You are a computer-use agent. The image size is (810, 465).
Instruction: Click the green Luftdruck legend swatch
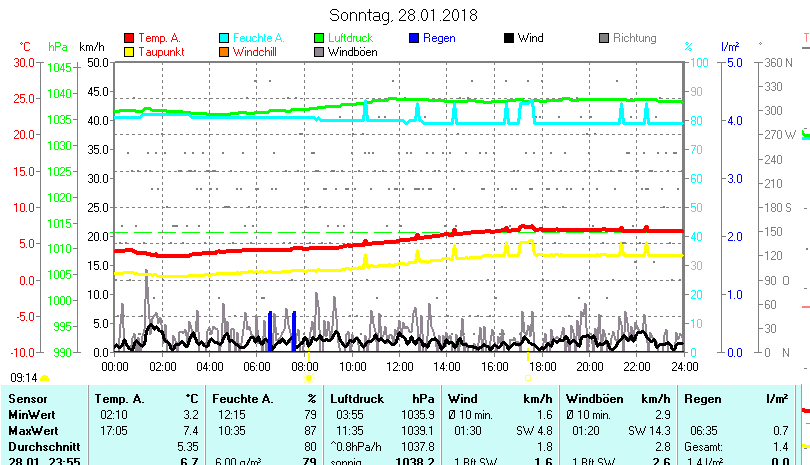coord(319,39)
